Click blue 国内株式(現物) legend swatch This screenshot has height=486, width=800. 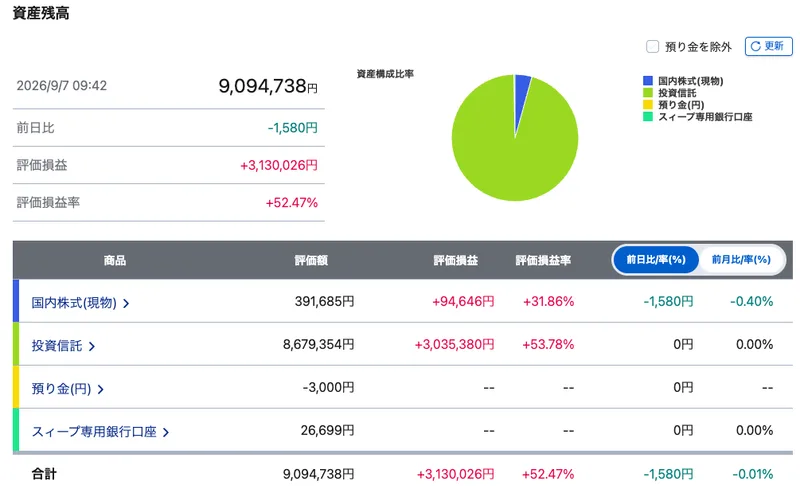click(647, 81)
